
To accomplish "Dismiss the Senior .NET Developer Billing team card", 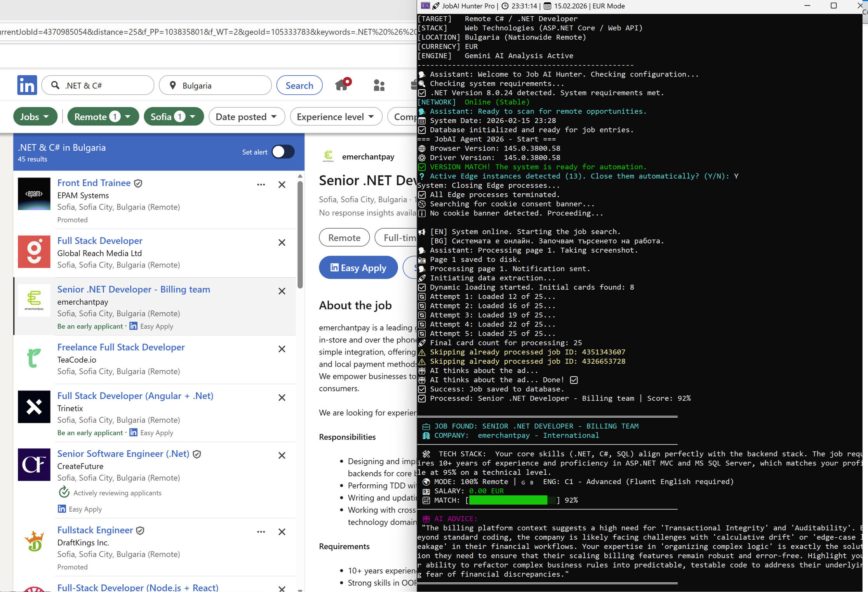I will (x=282, y=291).
